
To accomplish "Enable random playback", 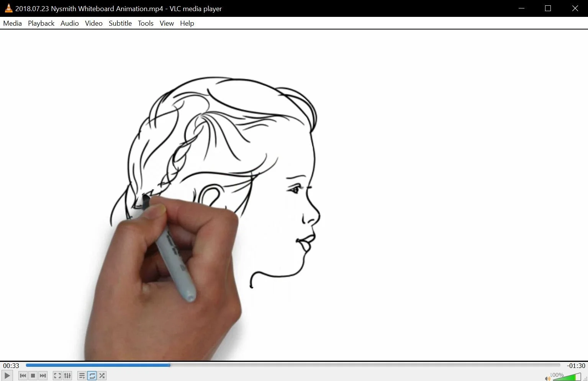I will click(x=102, y=376).
